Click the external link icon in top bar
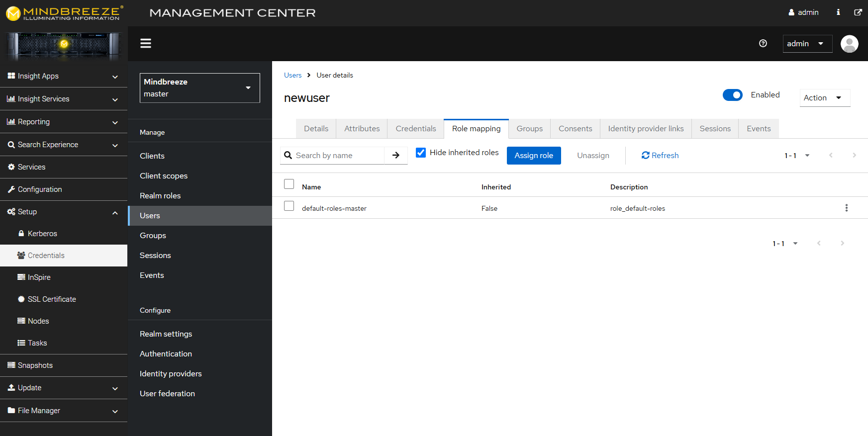This screenshot has width=868, height=436. click(x=858, y=12)
